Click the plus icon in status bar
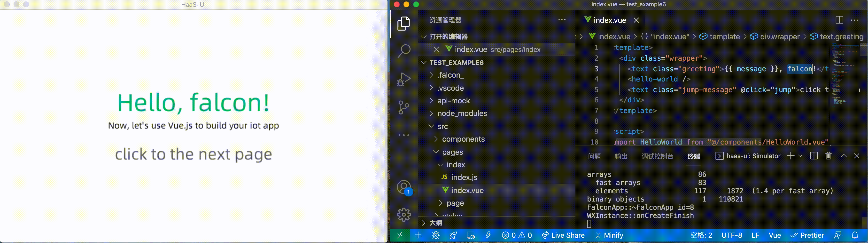868x243 pixels. pos(418,235)
